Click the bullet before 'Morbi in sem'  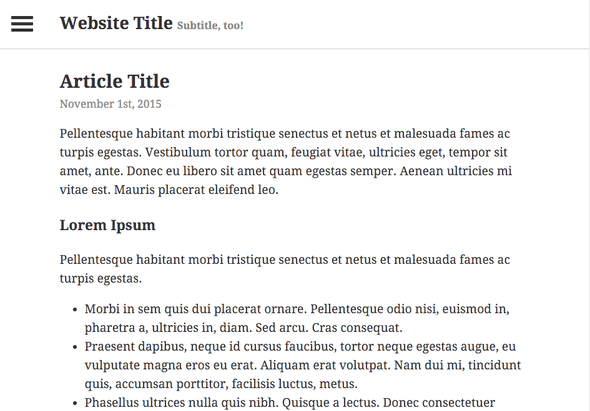tap(75, 310)
